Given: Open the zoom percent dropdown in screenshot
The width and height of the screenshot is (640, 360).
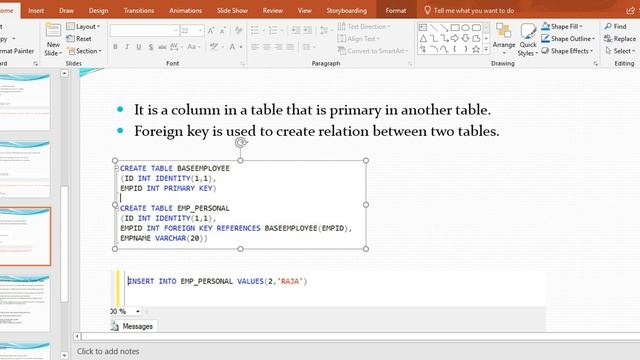Looking at the screenshot, I should click(138, 311).
